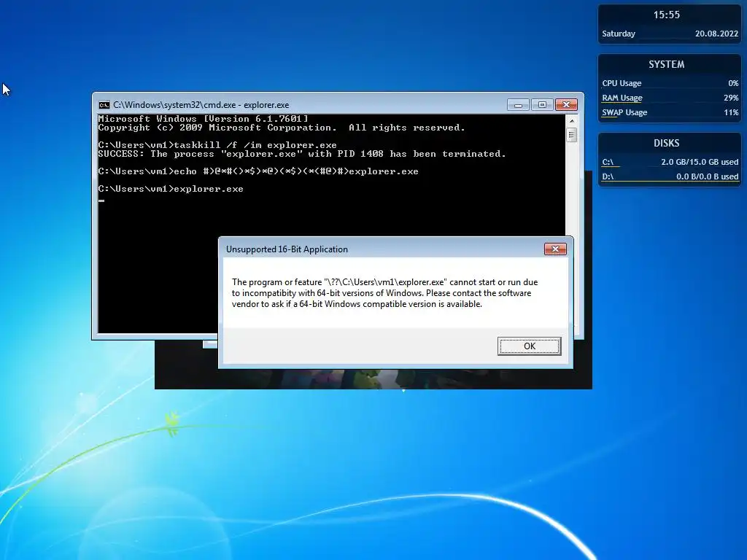Click the SYSTEM gadget heading
The height and width of the screenshot is (560, 747).
(667, 64)
